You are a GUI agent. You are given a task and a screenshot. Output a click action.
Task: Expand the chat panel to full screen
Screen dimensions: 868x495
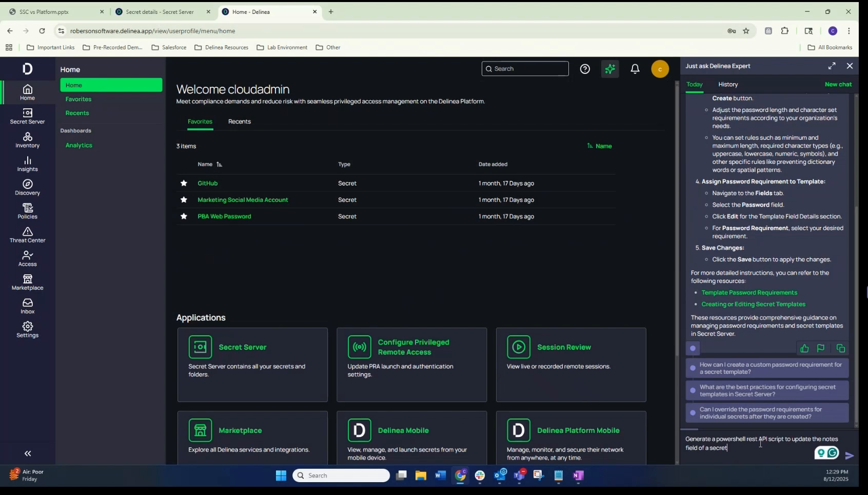pos(832,66)
